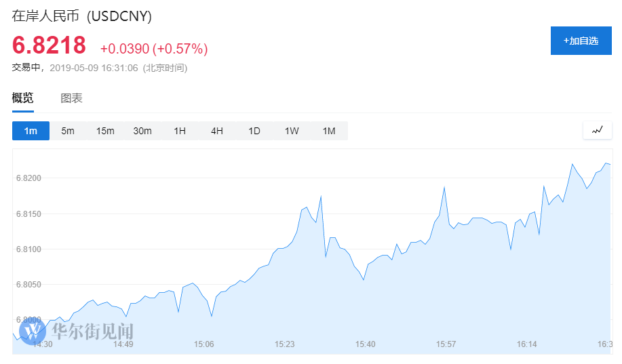This screenshot has width=622, height=364.
Task: Switch to the 4H timeframe
Action: (217, 131)
